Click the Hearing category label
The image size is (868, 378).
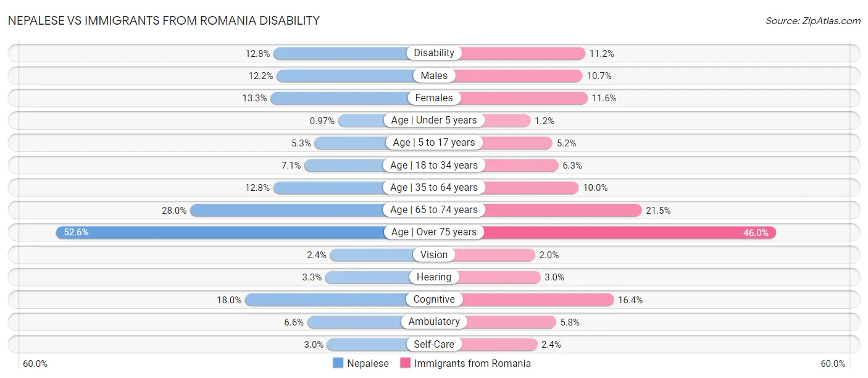(434, 277)
